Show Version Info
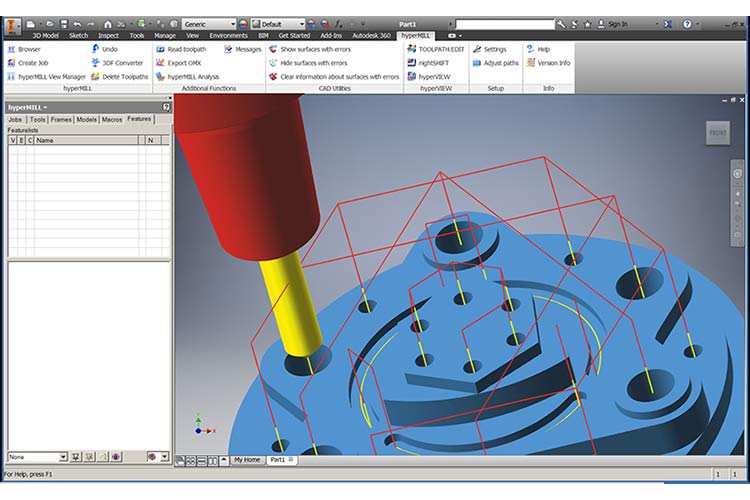 (x=548, y=63)
